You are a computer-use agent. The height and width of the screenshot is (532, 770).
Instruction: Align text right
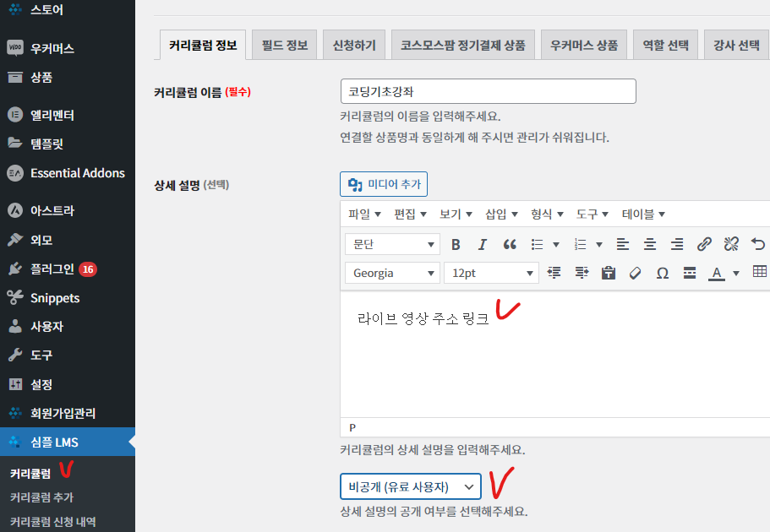click(677, 244)
